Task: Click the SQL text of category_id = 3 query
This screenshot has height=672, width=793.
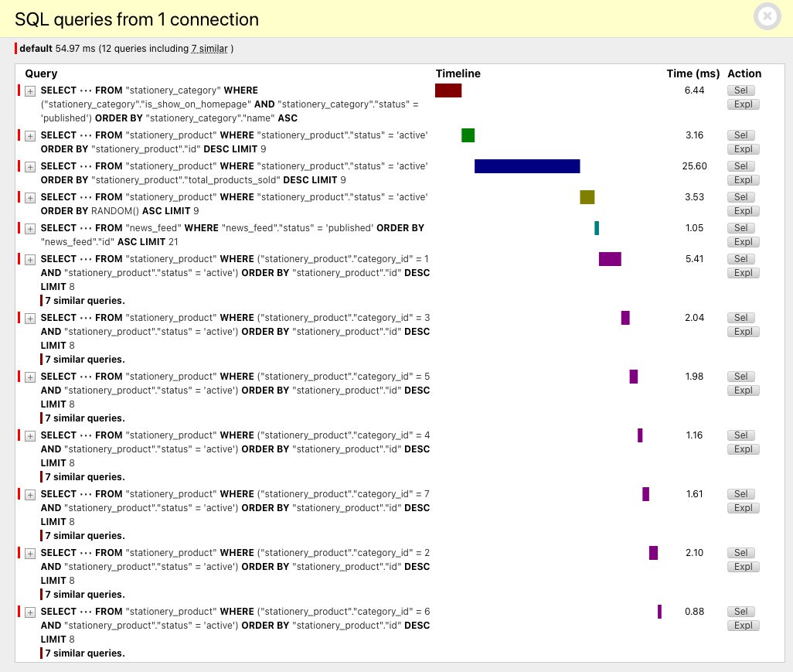Action: point(232,331)
